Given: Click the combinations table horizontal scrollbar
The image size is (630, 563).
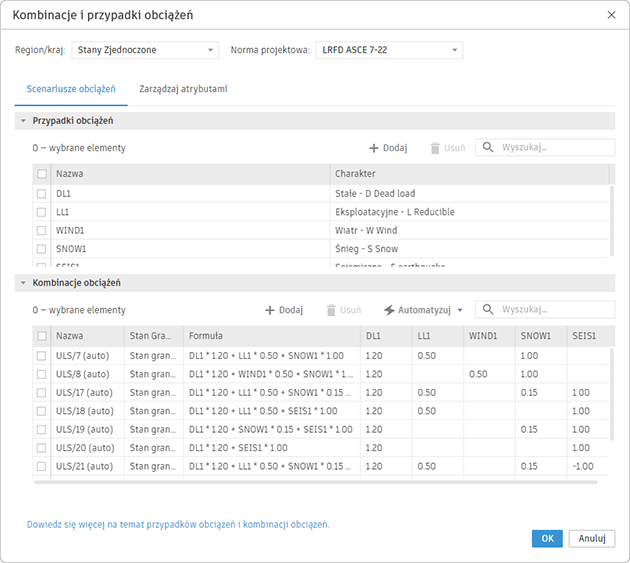Looking at the screenshot, I should click(315, 482).
